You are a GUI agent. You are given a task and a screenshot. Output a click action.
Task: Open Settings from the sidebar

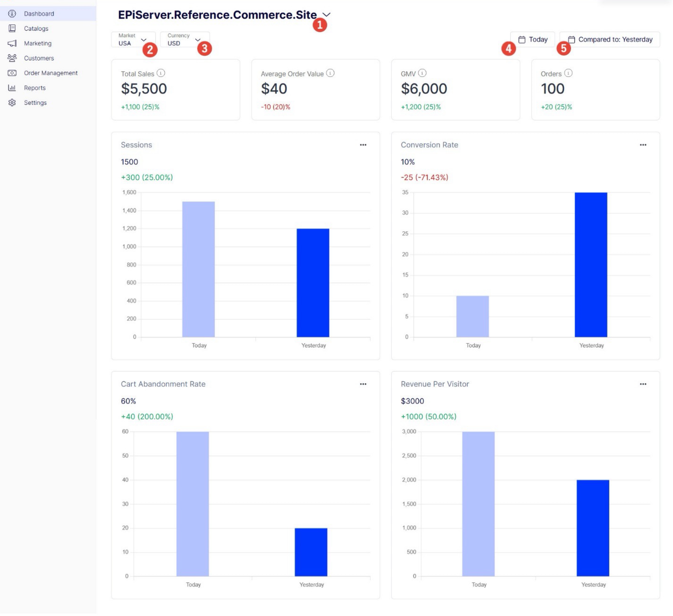coord(48,103)
